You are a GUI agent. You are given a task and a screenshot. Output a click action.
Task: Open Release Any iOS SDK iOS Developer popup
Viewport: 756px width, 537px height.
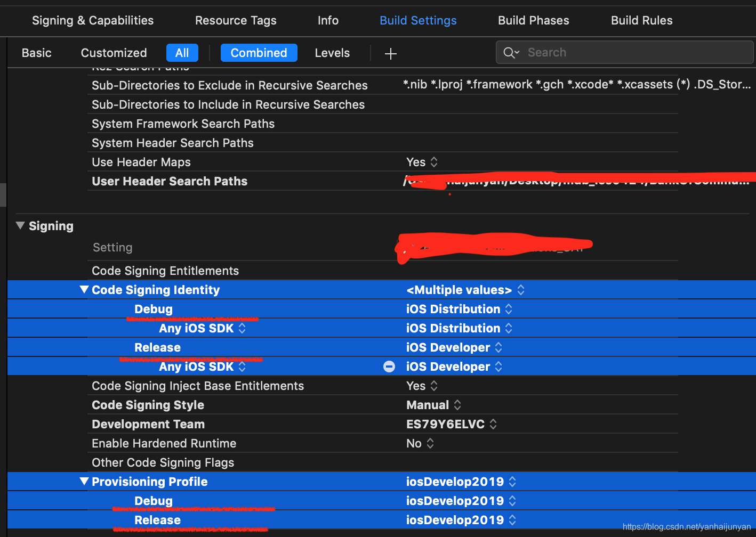454,367
